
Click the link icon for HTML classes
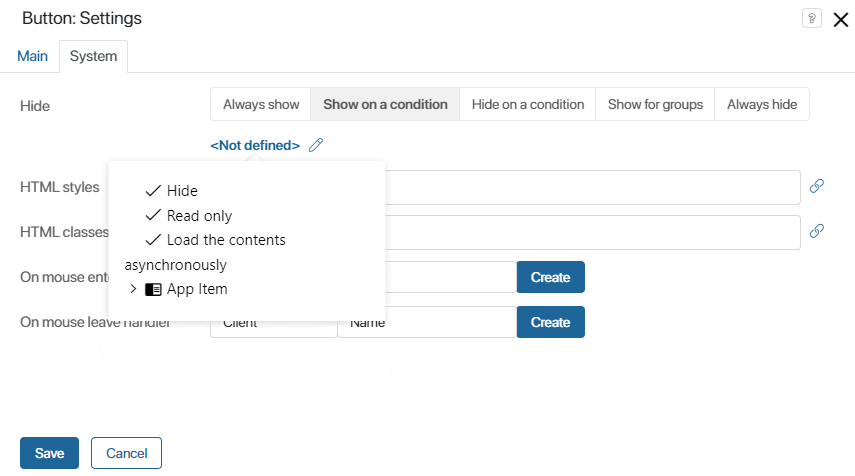tap(816, 231)
